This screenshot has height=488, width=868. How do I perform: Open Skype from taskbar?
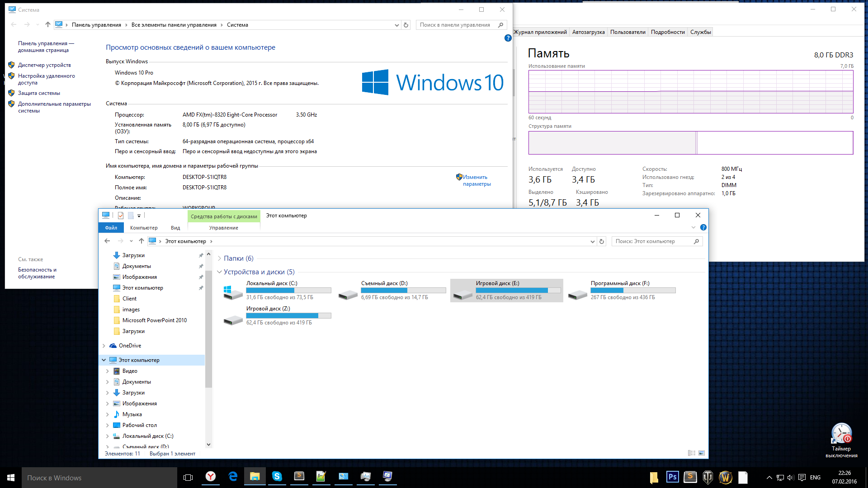pyautogui.click(x=277, y=477)
